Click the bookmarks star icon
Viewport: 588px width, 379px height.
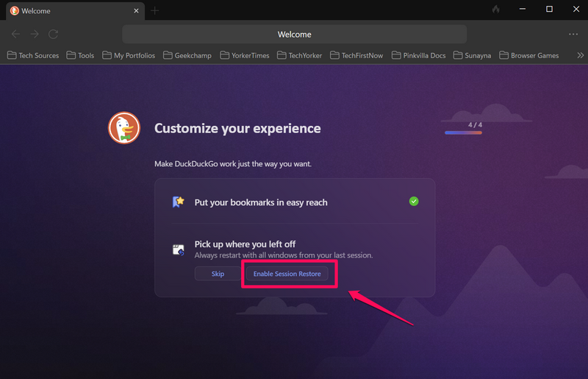click(178, 202)
